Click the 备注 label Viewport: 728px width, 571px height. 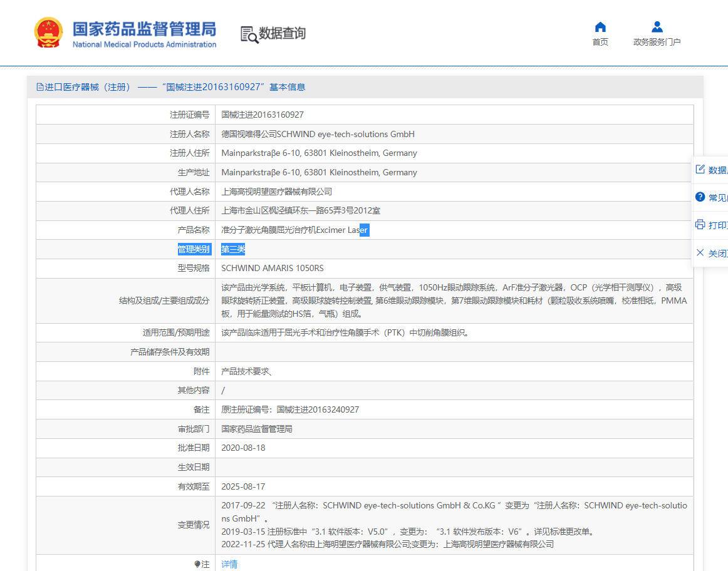202,409
